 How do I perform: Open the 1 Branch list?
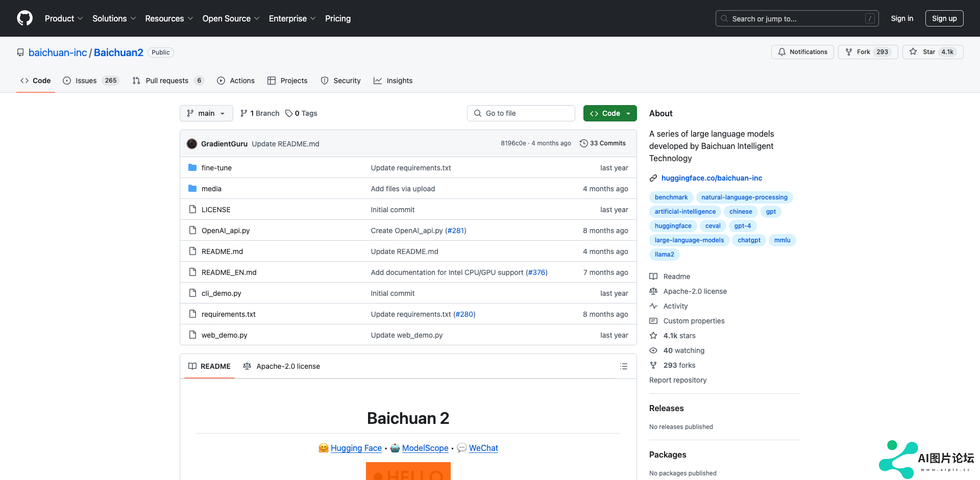pyautogui.click(x=260, y=113)
